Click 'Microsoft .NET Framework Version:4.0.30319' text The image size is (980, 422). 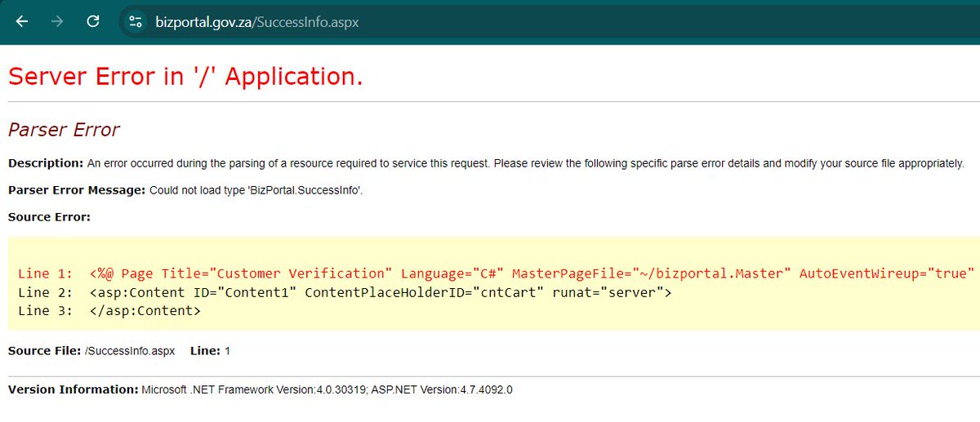pos(254,389)
